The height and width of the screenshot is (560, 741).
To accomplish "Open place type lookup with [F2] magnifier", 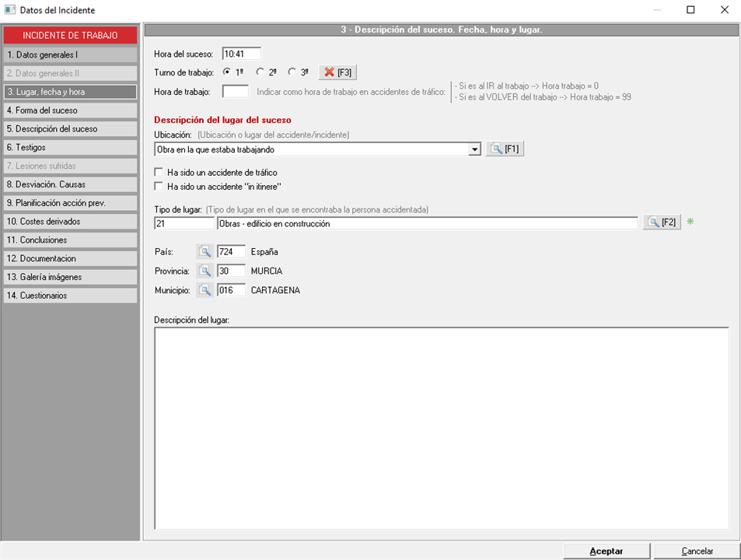I will click(x=661, y=223).
